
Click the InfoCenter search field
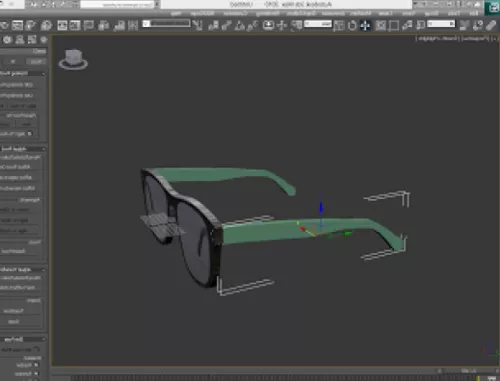(117, 5)
